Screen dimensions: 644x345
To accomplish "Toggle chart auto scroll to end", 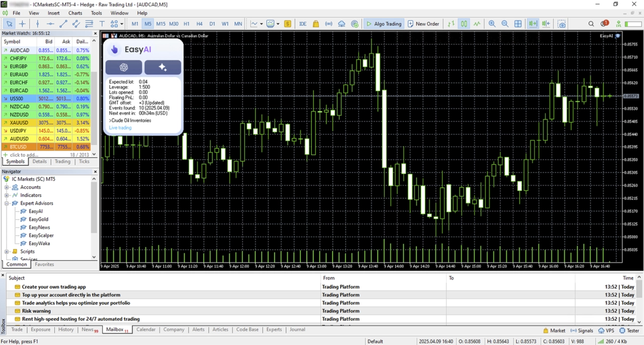I will [x=533, y=24].
